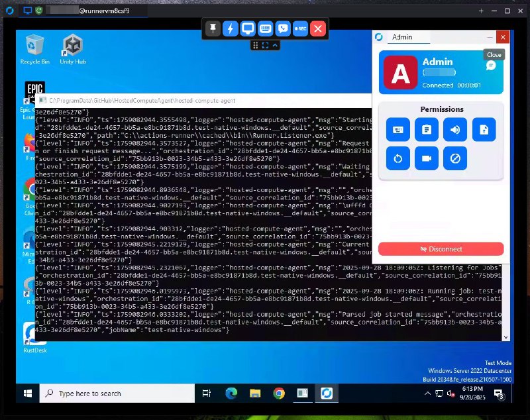Restart the remote device via the restart permission icon

tap(397, 158)
